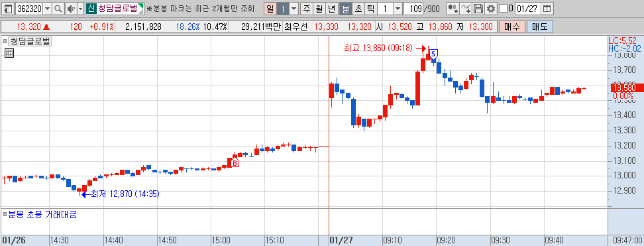Viewport: 644px width, 246px height.
Task: Toggle the small square beside 분봉 초봉 거래대금
Action: pos(5,214)
